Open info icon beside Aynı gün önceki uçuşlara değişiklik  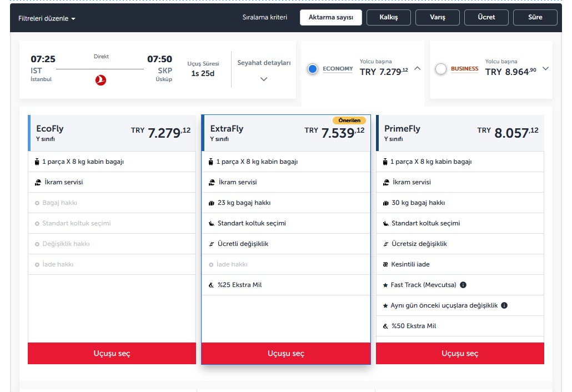tap(504, 305)
